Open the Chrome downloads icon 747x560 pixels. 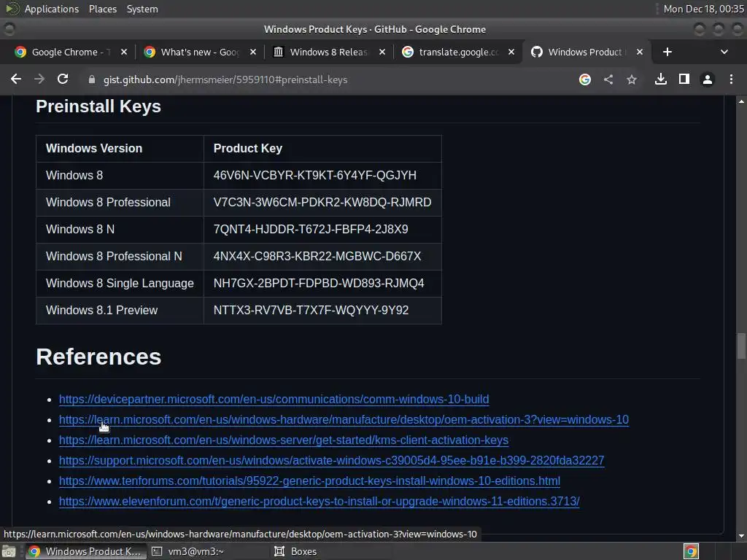(x=661, y=79)
